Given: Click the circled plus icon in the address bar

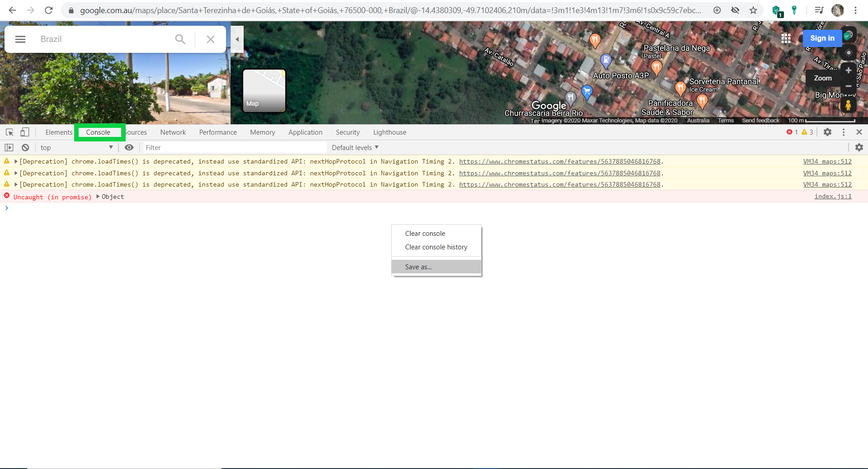Looking at the screenshot, I should pos(717,10).
